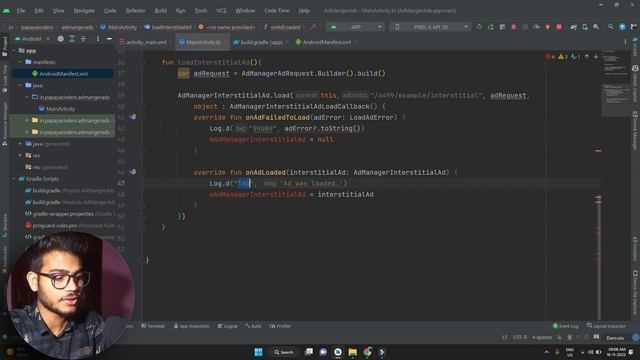The height and width of the screenshot is (360, 640).
Task: Click the Windows Start button on taskbar
Action: (258, 352)
